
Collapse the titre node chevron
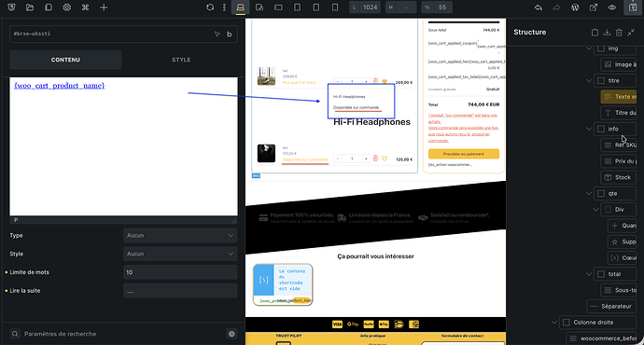point(589,81)
